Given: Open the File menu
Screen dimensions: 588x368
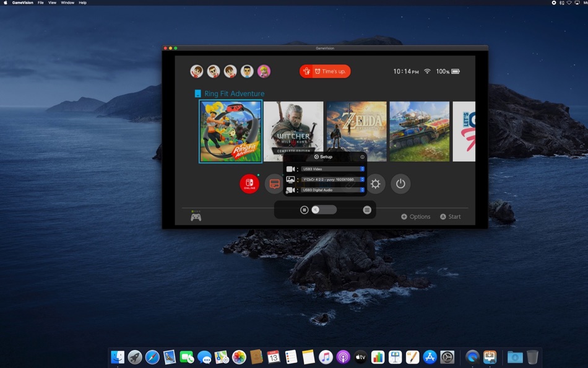Looking at the screenshot, I should 40,2.
